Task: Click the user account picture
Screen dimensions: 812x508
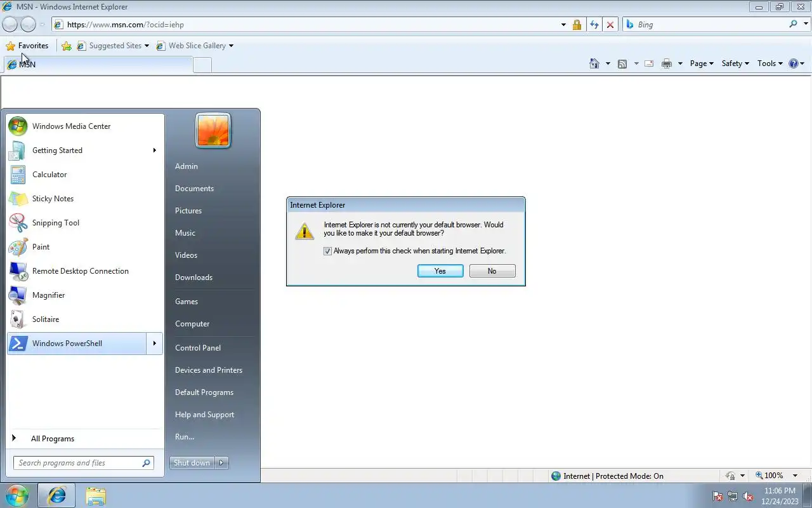Action: [213, 131]
